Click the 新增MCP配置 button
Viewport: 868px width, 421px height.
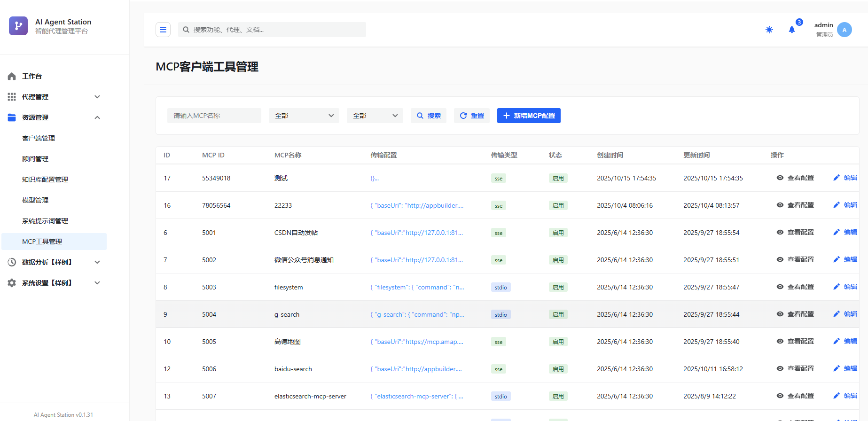529,116
